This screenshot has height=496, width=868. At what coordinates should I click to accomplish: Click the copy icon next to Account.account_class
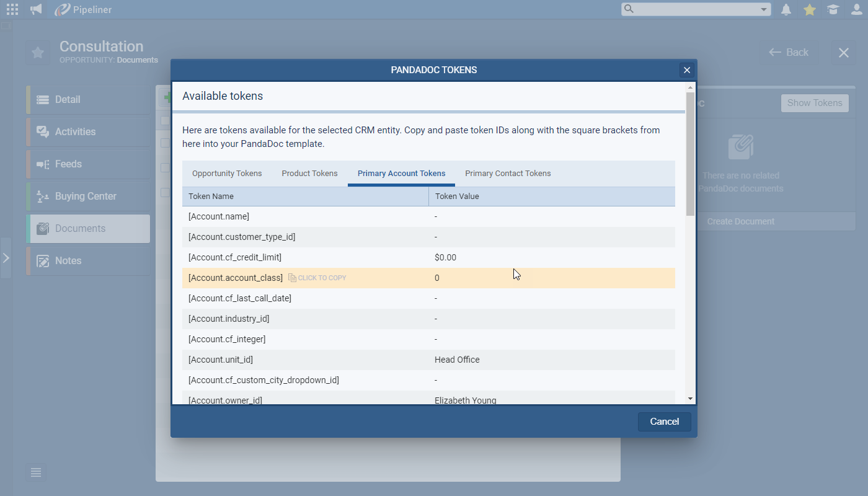click(x=293, y=278)
